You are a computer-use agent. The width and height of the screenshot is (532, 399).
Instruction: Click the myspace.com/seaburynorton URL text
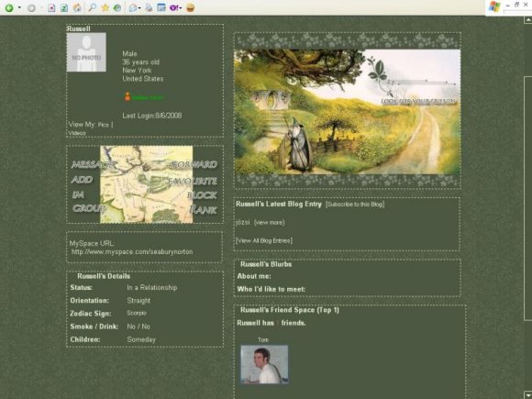[132, 251]
